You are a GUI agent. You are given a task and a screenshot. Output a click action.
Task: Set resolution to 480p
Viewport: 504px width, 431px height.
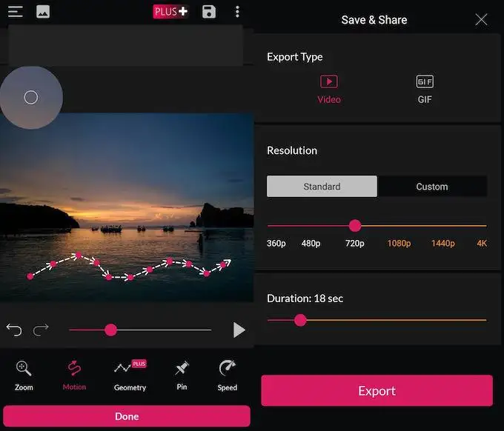click(x=311, y=244)
